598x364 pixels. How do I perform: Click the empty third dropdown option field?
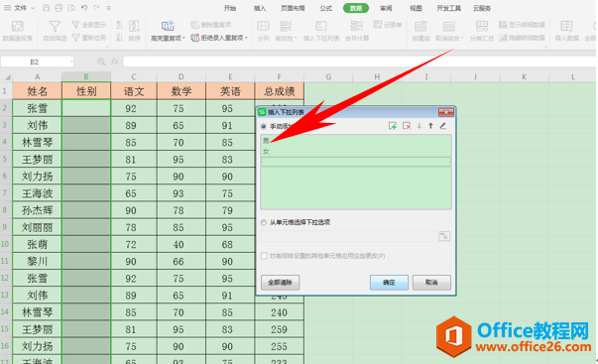[x=355, y=162]
